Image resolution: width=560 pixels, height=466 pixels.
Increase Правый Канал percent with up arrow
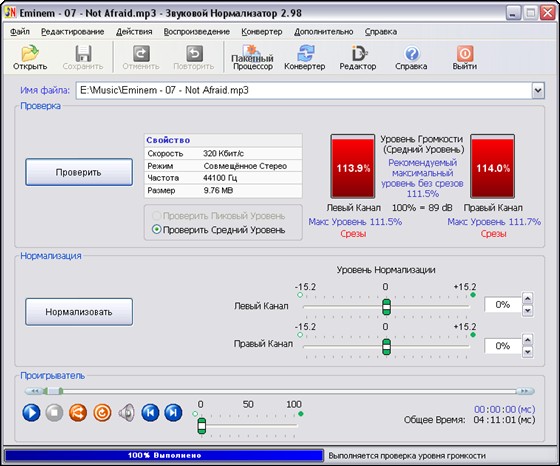point(528,339)
